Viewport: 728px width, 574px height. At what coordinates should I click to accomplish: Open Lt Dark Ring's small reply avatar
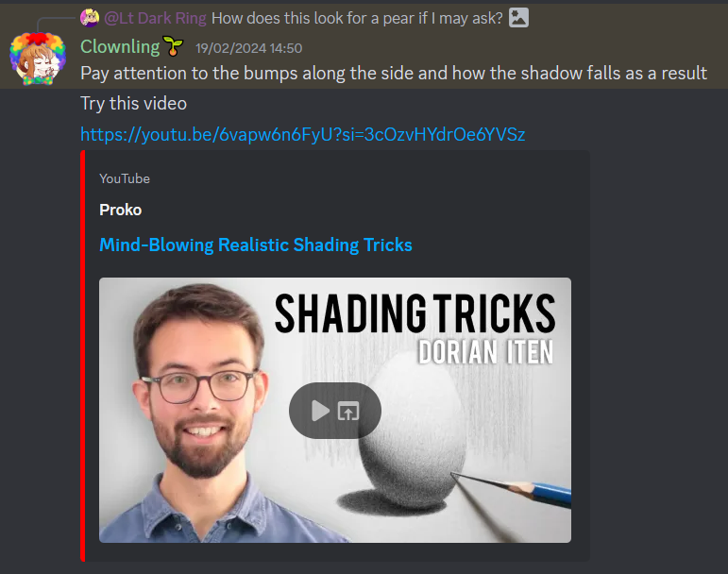90,18
